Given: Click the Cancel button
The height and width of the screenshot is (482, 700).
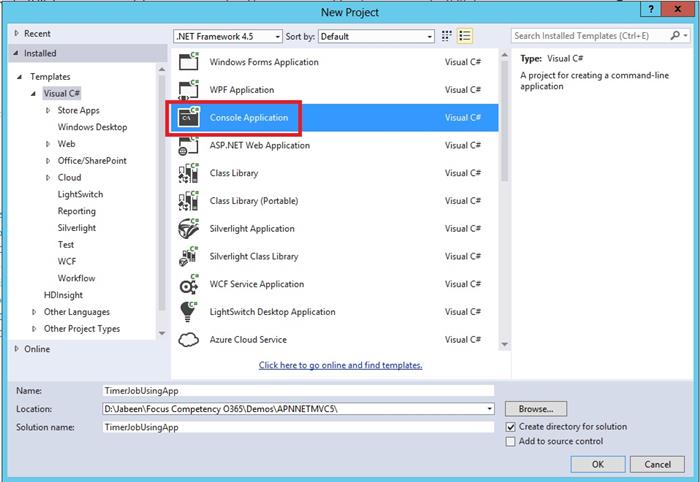Looking at the screenshot, I should [657, 464].
